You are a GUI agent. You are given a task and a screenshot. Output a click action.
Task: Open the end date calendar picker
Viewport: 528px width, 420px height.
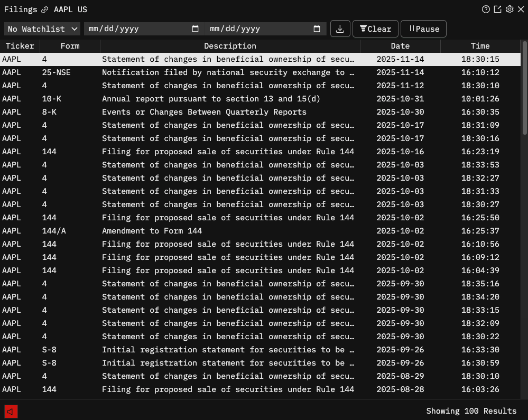click(x=317, y=29)
